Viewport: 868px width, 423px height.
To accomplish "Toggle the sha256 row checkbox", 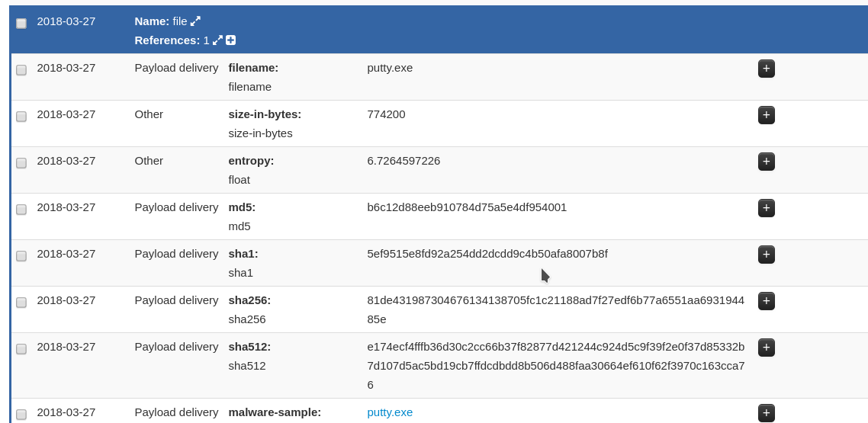I will [21, 303].
